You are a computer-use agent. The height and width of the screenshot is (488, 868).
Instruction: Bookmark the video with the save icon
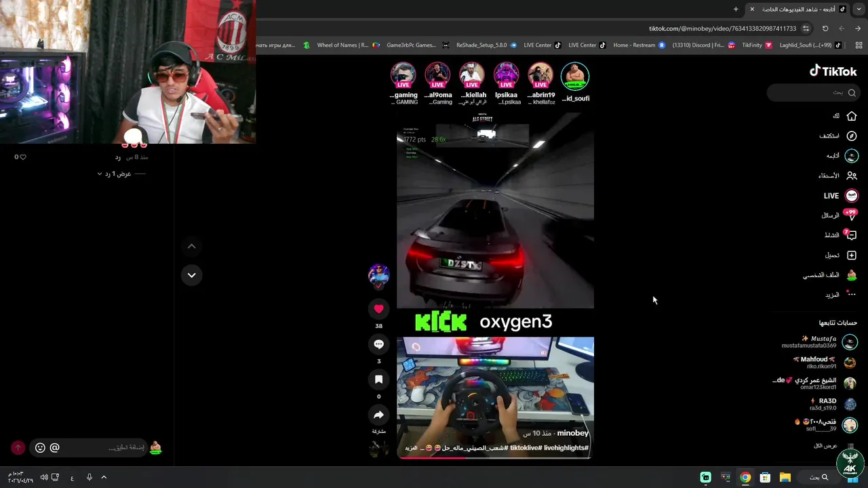(378, 380)
